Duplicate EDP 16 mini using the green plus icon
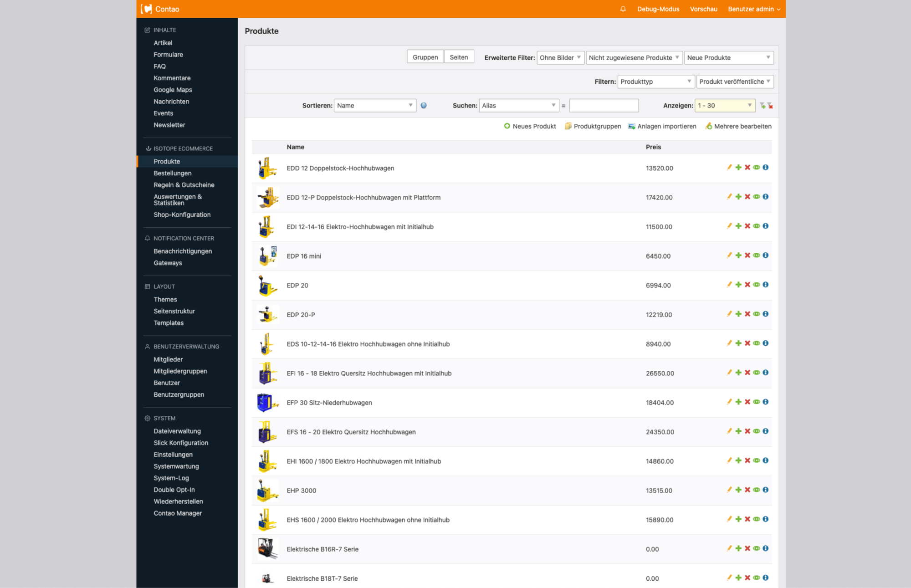The width and height of the screenshot is (911, 588). click(x=738, y=256)
